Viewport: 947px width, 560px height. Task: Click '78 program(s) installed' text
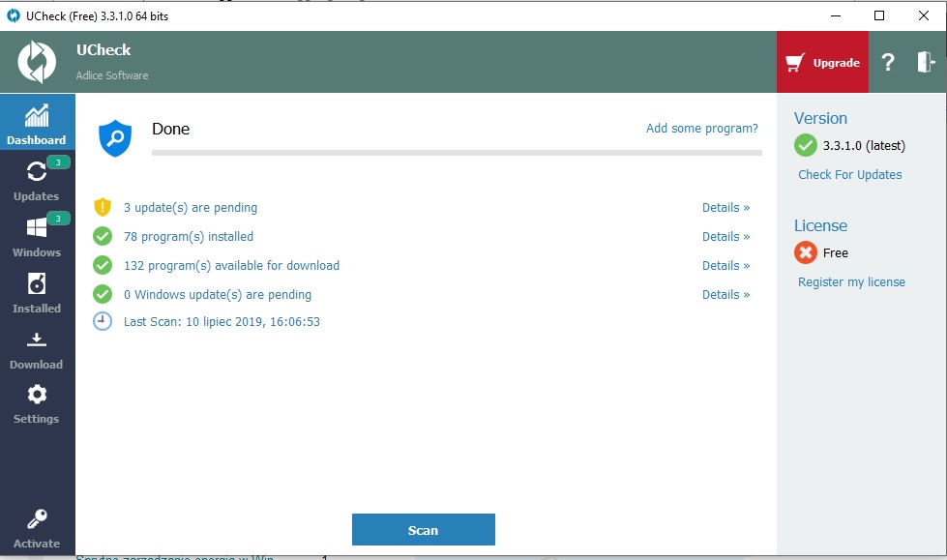point(189,237)
